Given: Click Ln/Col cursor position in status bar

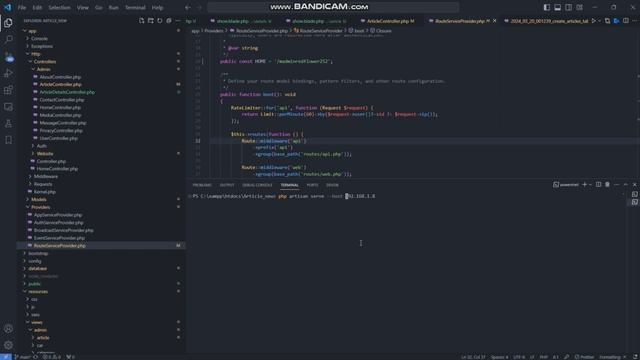Looking at the screenshot, I should point(473,357).
